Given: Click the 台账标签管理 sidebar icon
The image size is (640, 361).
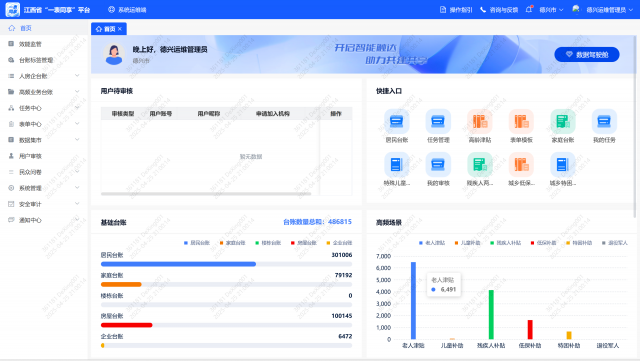Looking at the screenshot, I should coord(11,60).
